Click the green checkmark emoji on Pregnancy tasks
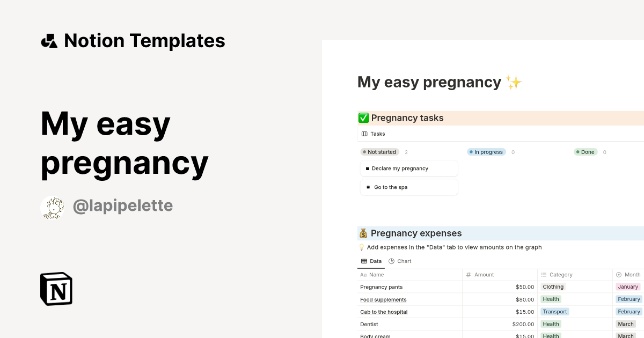 click(x=363, y=117)
